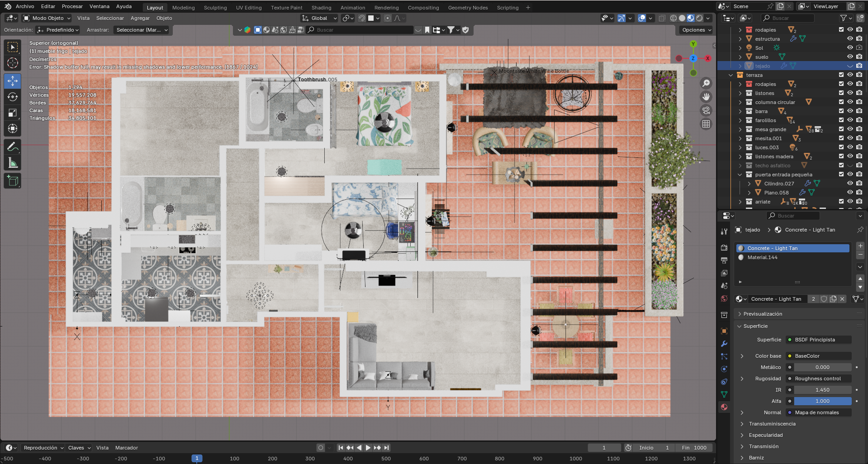868x464 pixels.
Task: Play the animation in timeline
Action: pyautogui.click(x=368, y=448)
